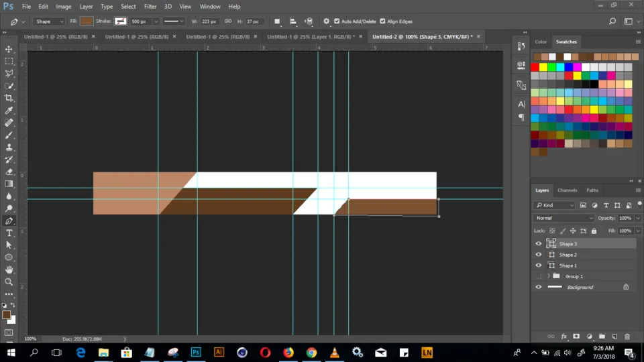Select the Clone Stamp tool
This screenshot has height=362, width=644.
click(9, 147)
